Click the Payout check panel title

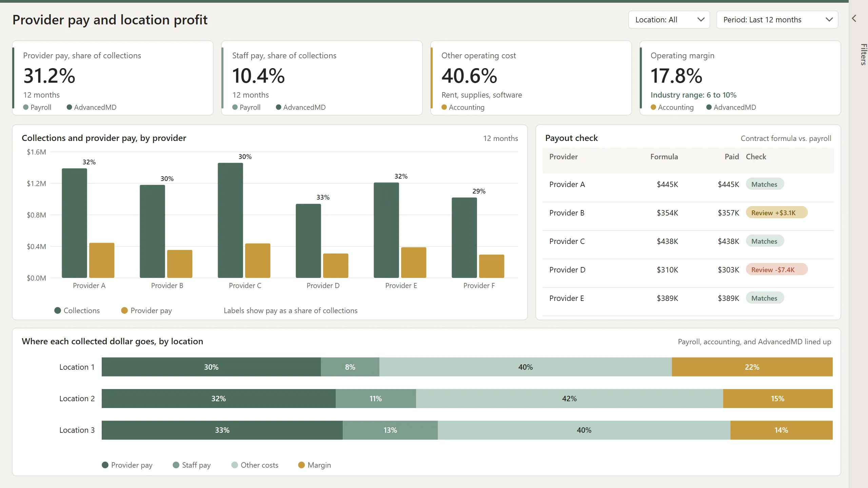pyautogui.click(x=571, y=138)
